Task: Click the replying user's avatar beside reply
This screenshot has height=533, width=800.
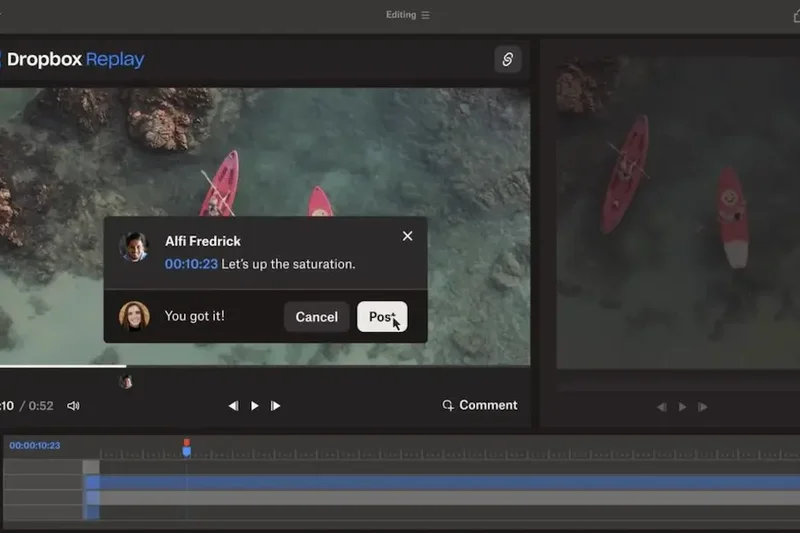Action: point(134,316)
